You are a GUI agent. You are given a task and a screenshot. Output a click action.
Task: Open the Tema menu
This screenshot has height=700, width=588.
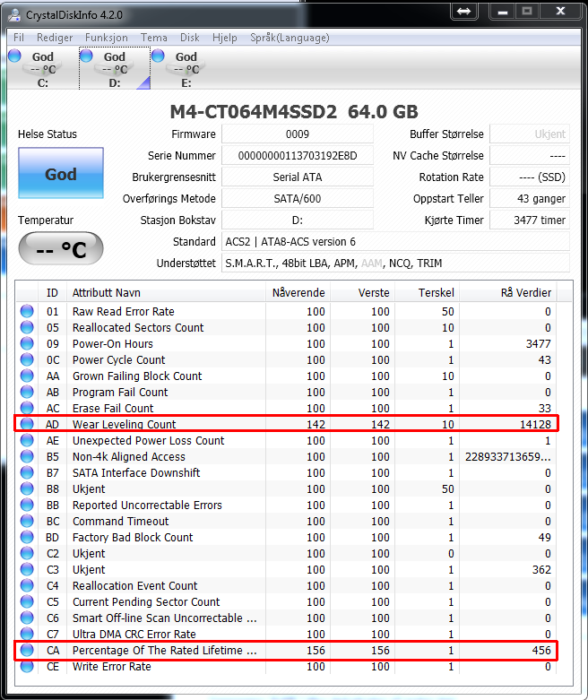[x=154, y=38]
